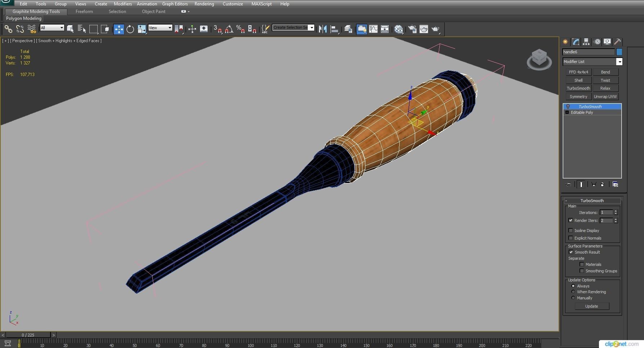This screenshot has height=348, width=644.
Task: Enable the Explicit Normals checkbox
Action: (570, 238)
